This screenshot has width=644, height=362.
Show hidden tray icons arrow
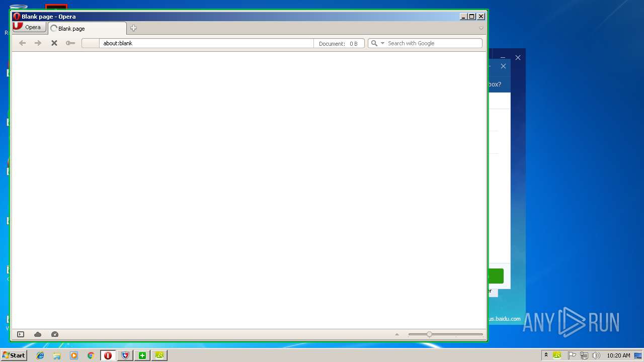[x=546, y=355]
